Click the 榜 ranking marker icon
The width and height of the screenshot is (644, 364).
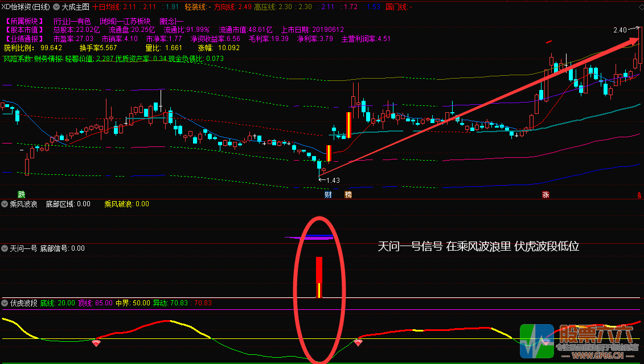coord(348,195)
